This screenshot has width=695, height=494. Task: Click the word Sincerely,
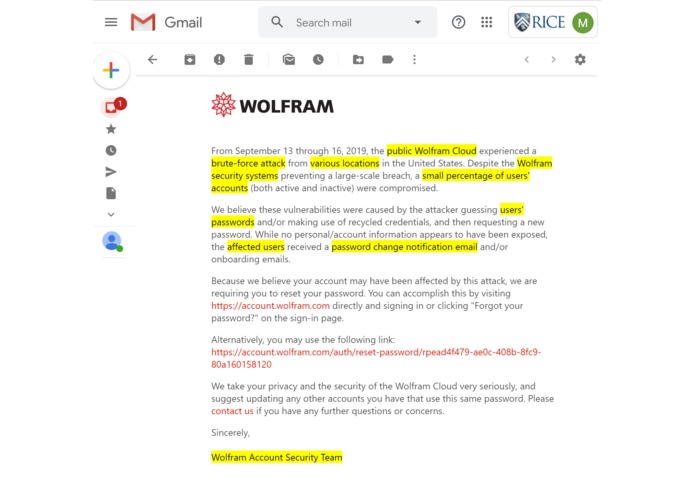230,433
